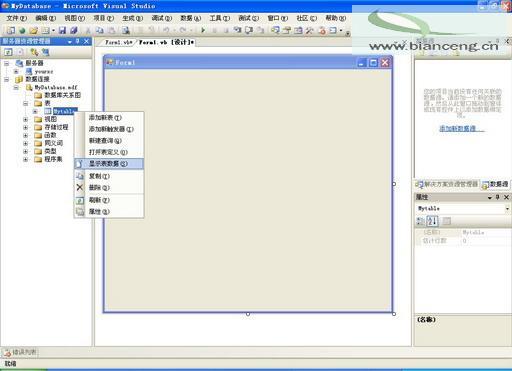This screenshot has height=371, width=512.
Task: Choose 打开表定义 in the context menu
Action: [x=109, y=152]
